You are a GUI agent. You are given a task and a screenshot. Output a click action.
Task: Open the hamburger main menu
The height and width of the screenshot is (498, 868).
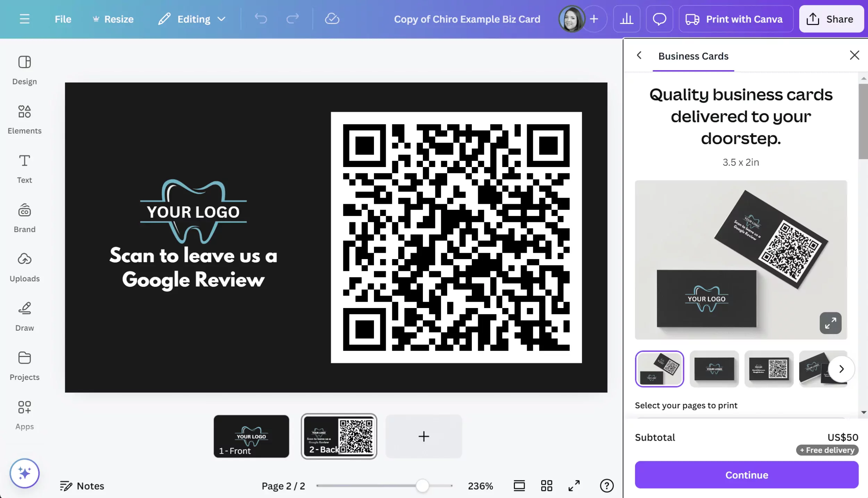[x=24, y=19]
